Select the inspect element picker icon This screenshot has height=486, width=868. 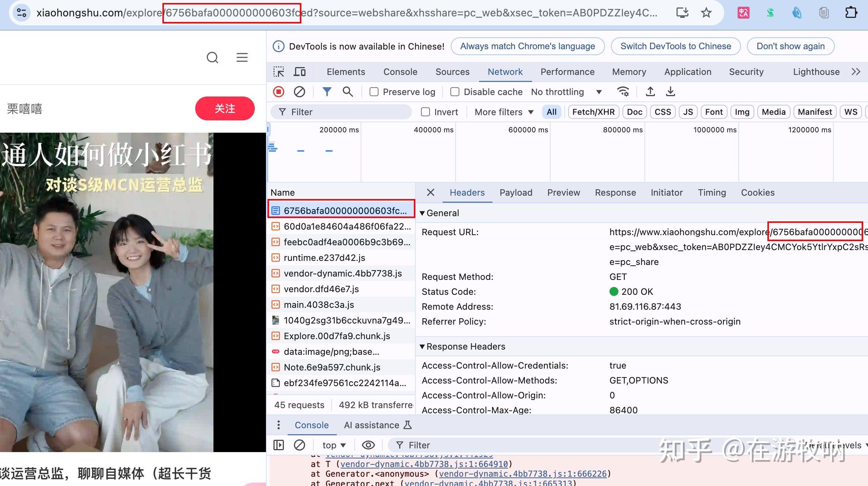point(279,72)
